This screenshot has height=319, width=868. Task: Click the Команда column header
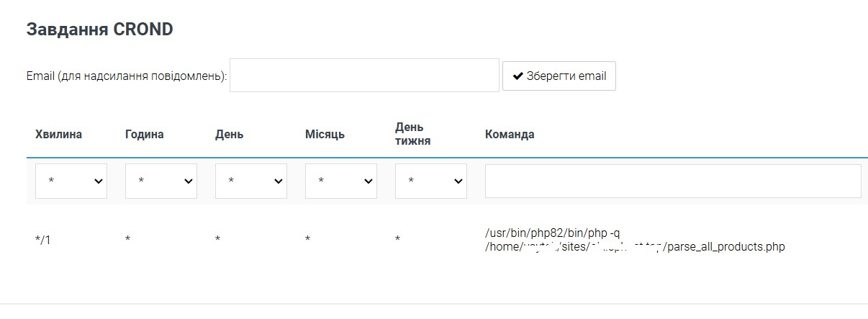point(510,135)
